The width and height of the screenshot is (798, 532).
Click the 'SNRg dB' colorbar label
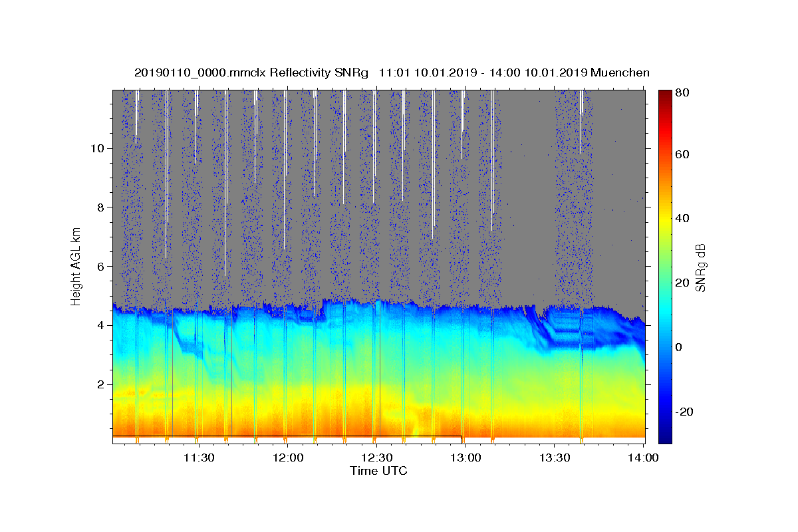point(700,267)
